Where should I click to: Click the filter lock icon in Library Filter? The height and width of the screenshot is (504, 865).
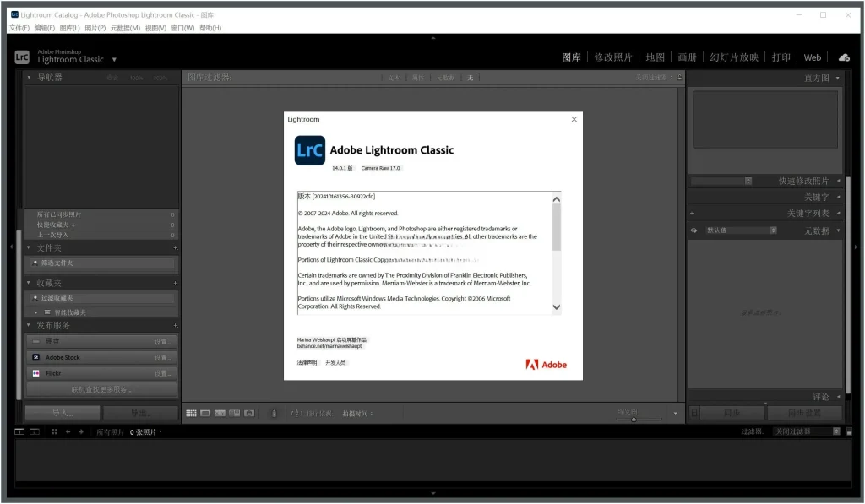678,78
